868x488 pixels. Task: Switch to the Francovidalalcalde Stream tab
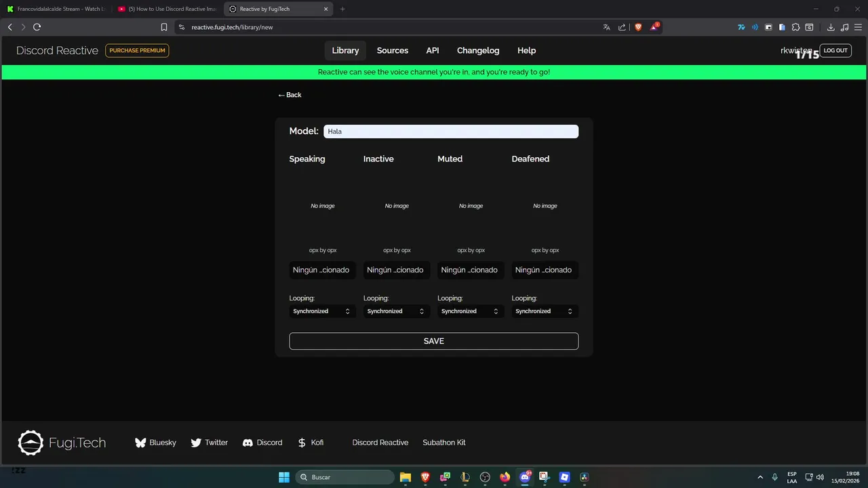57,9
